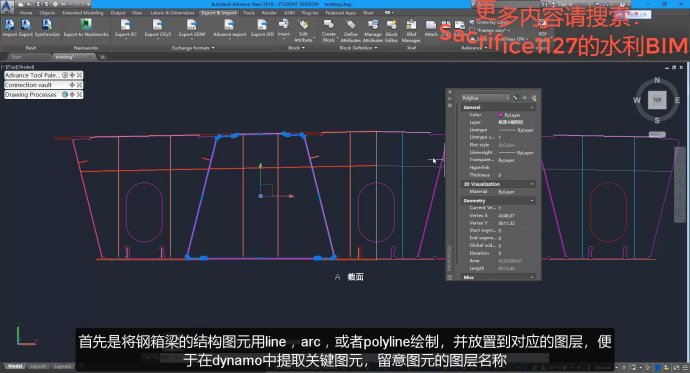This screenshot has height=373, width=690.
Task: Expand the Misc properties section
Action: (532, 277)
